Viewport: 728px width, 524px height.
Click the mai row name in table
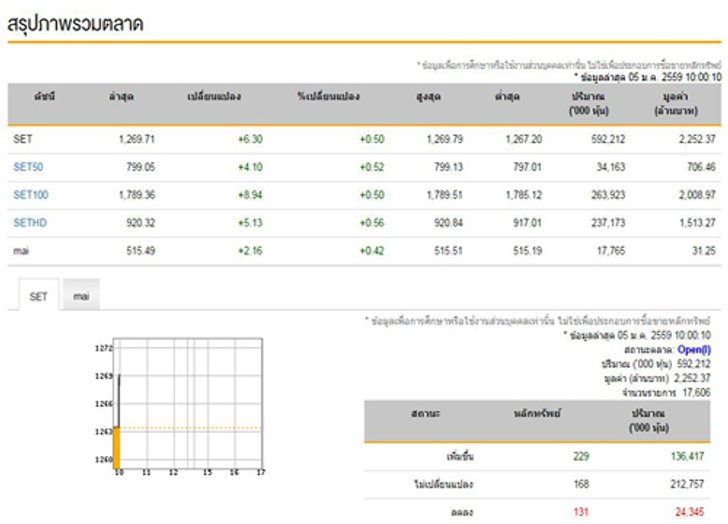pyautogui.click(x=21, y=251)
